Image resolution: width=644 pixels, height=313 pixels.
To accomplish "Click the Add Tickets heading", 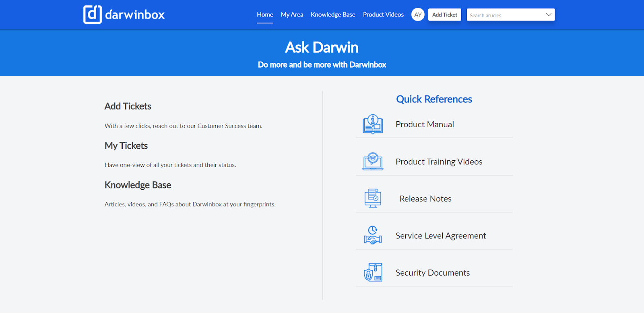I will [x=128, y=106].
